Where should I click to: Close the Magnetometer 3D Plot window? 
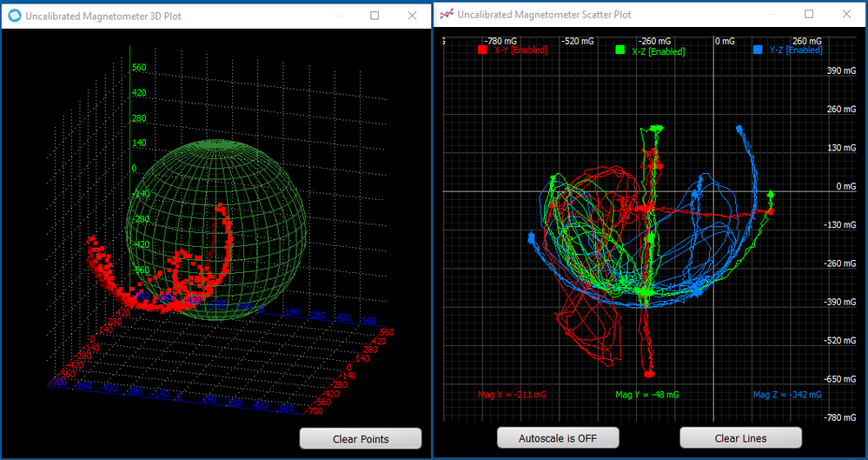point(413,16)
